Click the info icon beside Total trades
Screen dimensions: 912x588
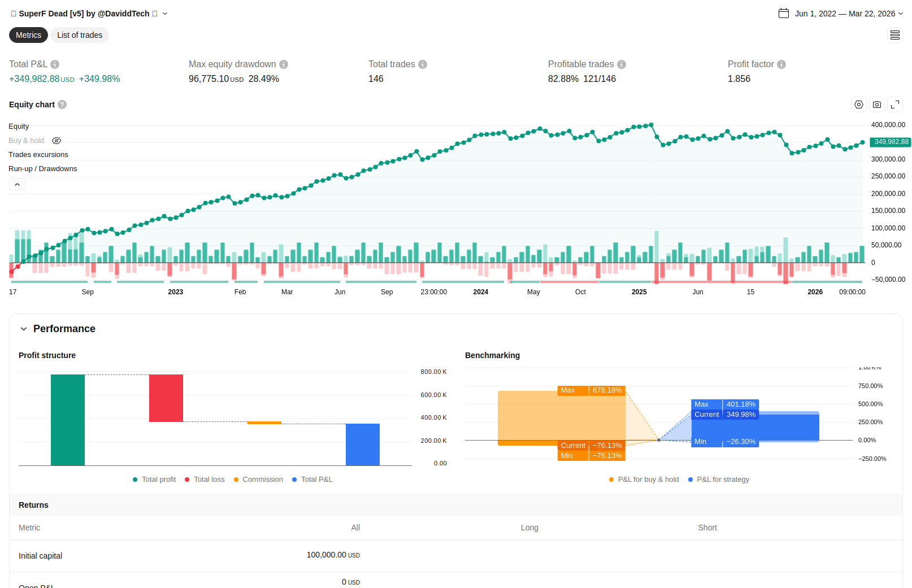coord(423,64)
